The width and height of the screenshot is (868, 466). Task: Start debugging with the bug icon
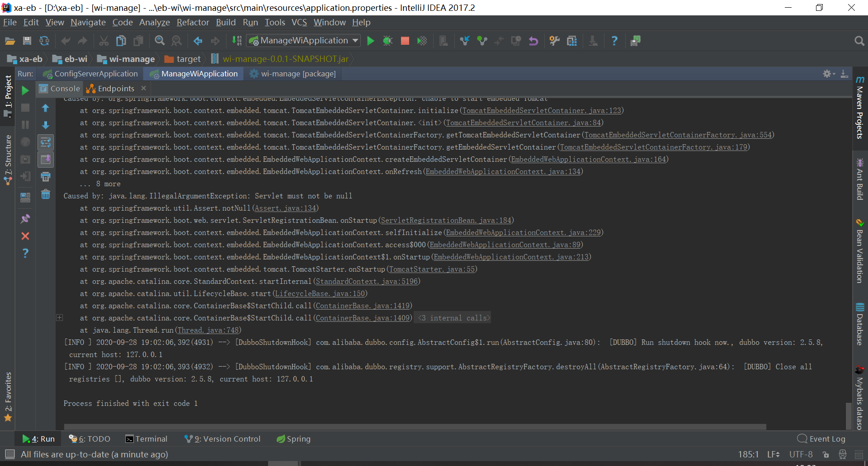388,41
